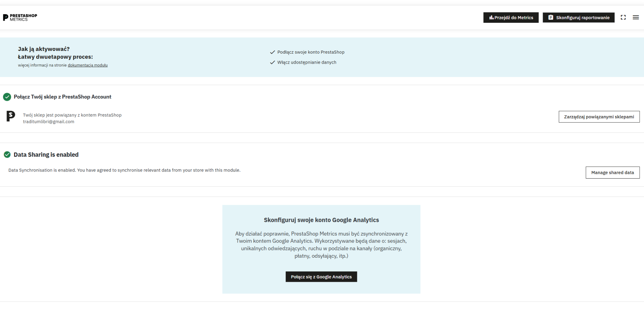Click the text Podłącz swoje konto PrestaShop
Viewport: 644px width, 323px height.
pos(311,52)
